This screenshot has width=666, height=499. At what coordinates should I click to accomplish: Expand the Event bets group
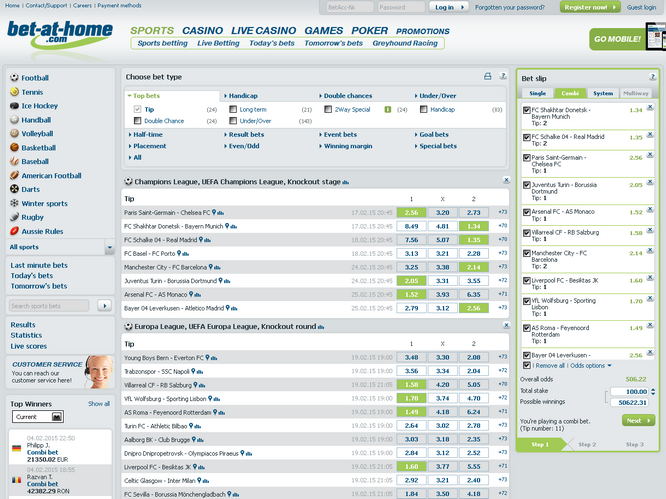click(338, 134)
